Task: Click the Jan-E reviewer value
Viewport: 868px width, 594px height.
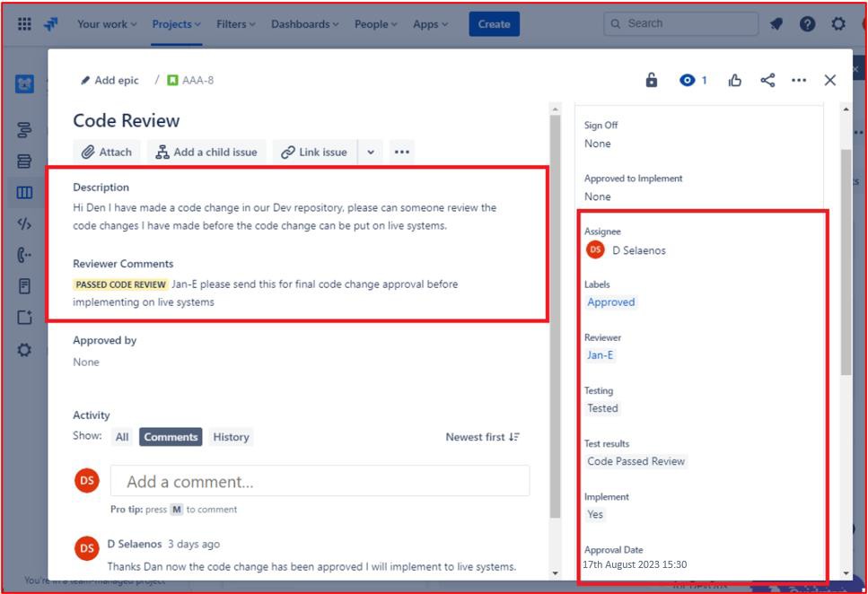Action: pos(601,355)
